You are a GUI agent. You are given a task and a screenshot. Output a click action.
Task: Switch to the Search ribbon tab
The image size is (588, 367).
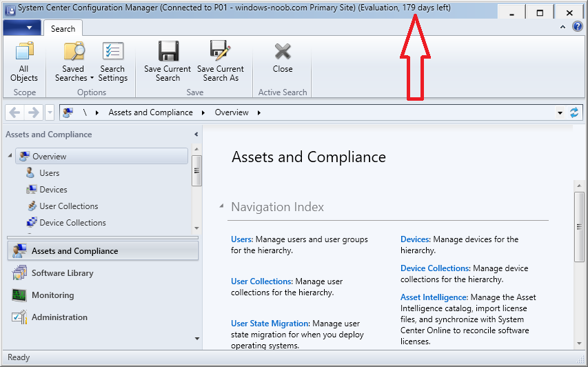coord(63,28)
